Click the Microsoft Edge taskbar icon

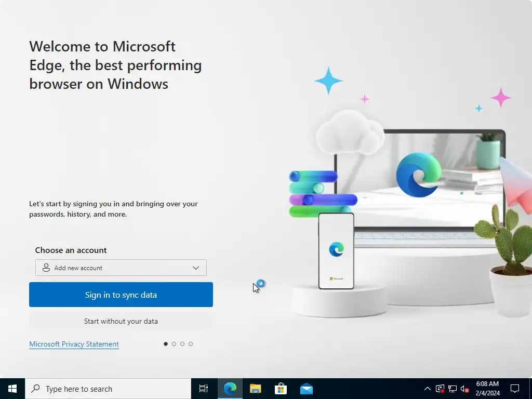[230, 389]
